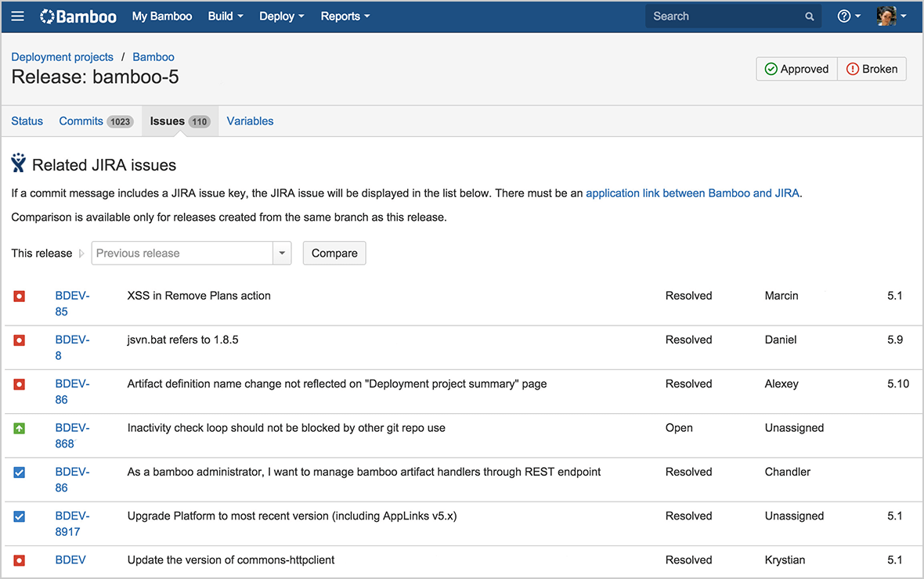The image size is (924, 579).
Task: Open the application link between Bamboo and JIRA
Action: pos(692,192)
